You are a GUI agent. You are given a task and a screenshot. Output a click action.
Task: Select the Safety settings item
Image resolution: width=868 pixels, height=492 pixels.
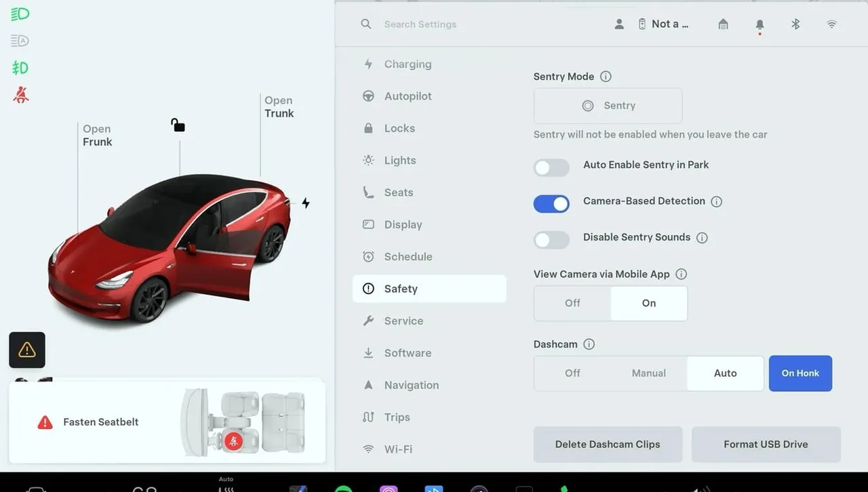pyautogui.click(x=429, y=289)
